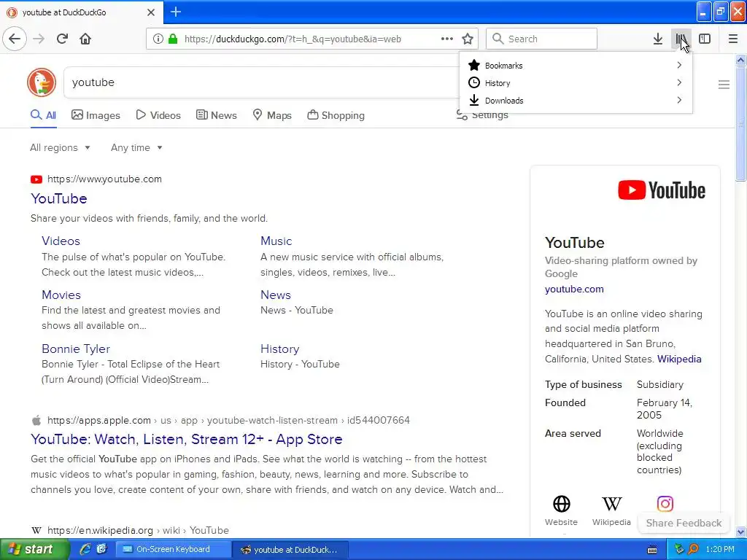Image resolution: width=747 pixels, height=560 pixels.
Task: Open the Any time filter dropdown
Action: pyautogui.click(x=136, y=147)
